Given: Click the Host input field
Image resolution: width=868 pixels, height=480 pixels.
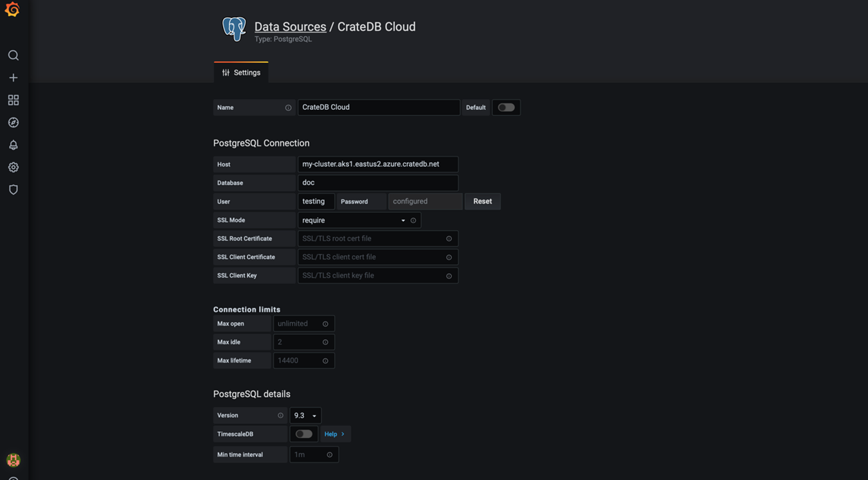Looking at the screenshot, I should (x=377, y=164).
